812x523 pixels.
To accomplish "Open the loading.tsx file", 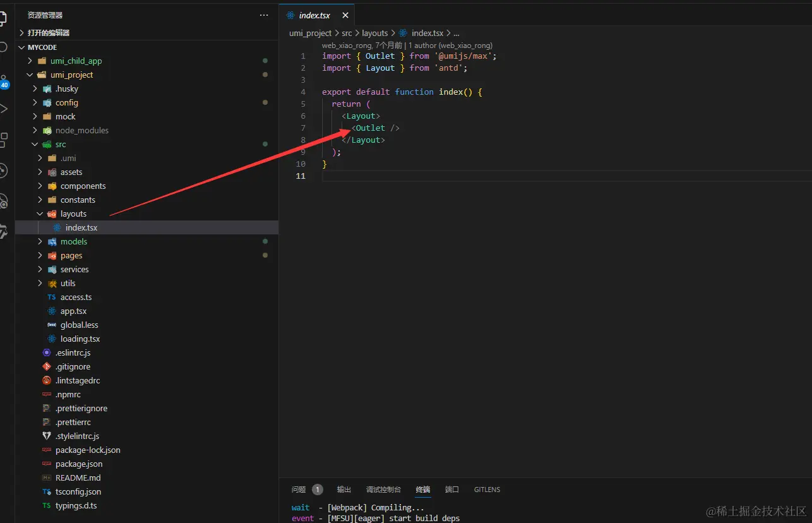I will tap(146, 339).
